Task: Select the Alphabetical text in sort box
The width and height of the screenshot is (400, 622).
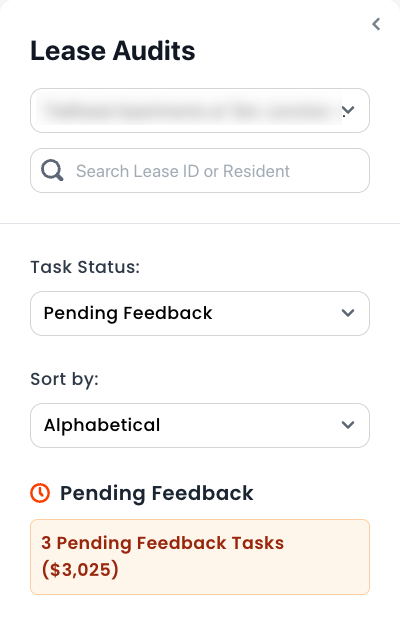Action: [x=102, y=425]
